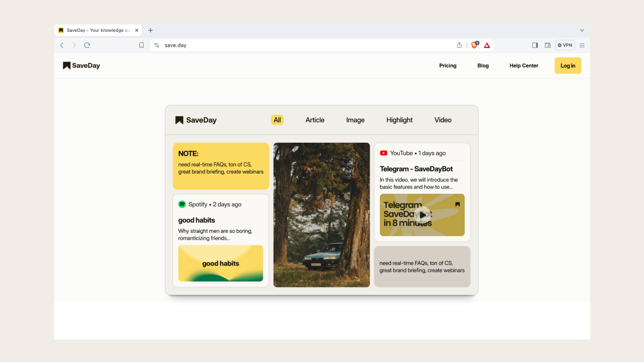
Task: Click the Help Center navigation link
Action: click(x=524, y=65)
